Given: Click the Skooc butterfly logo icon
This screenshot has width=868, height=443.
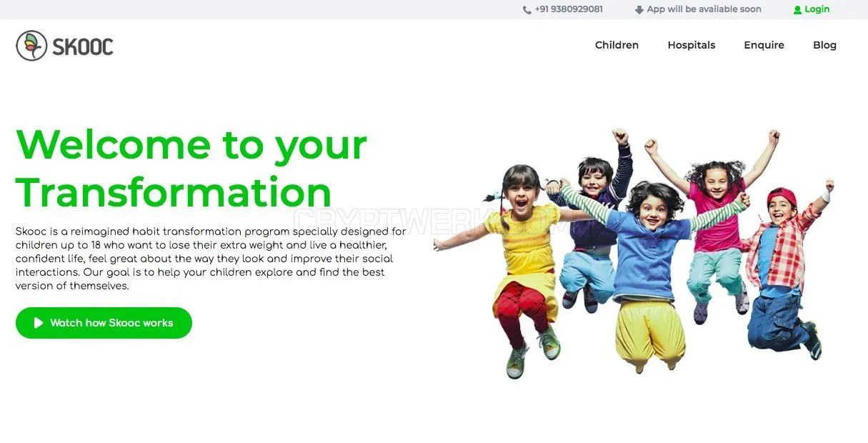Looking at the screenshot, I should [31, 46].
